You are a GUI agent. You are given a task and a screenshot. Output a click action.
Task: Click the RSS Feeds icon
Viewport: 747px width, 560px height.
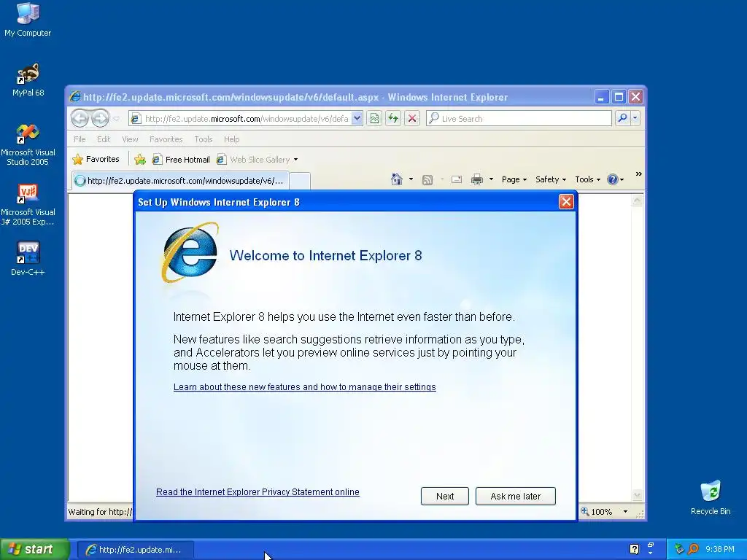[427, 179]
